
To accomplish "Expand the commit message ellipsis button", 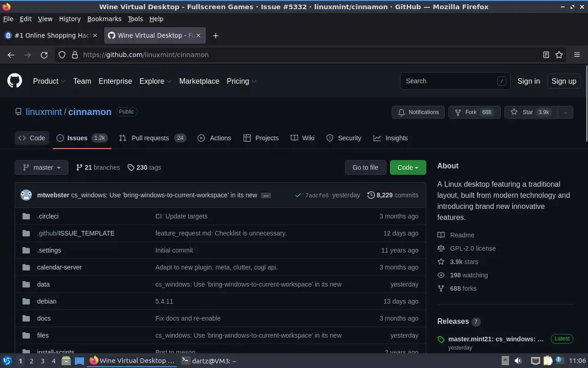I will [x=266, y=195].
